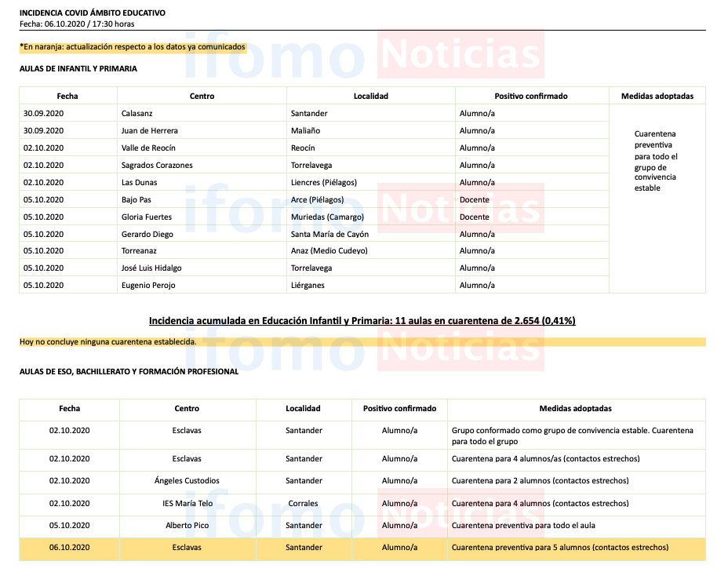Click the 'Cuarentena preventiva para 5 alumnos' cell
Image resolution: width=728 pixels, height=576 pixels.
click(x=559, y=548)
